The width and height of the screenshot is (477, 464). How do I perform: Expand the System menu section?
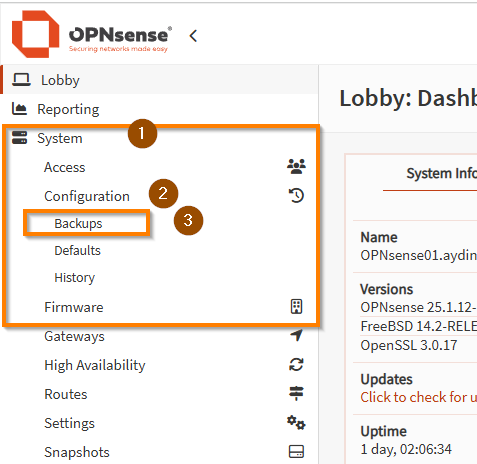tap(60, 138)
